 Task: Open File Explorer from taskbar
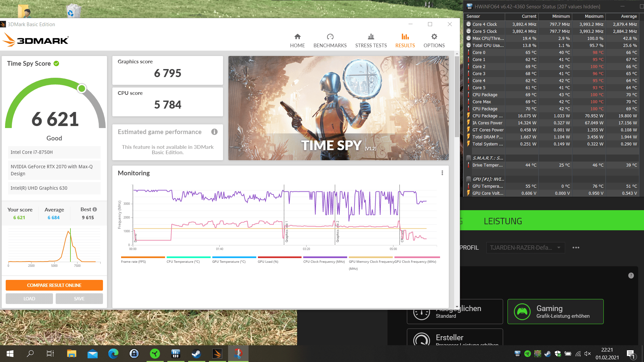click(71, 354)
